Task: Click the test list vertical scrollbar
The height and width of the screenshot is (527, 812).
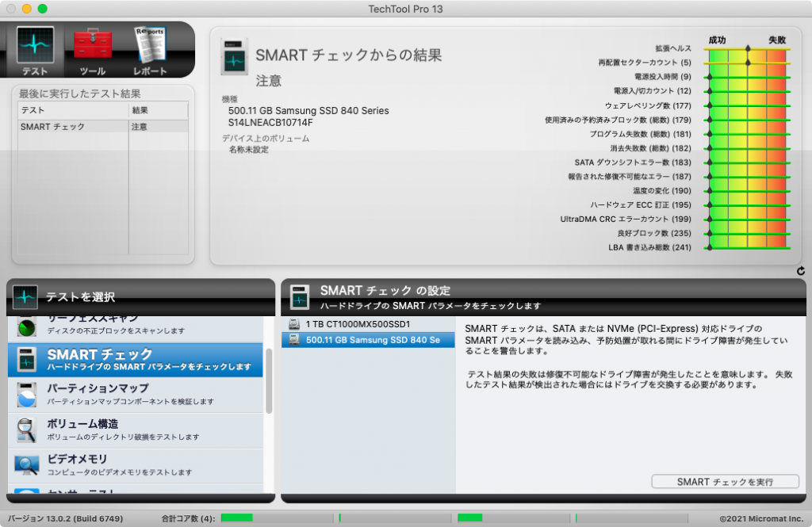Action: click(x=269, y=380)
